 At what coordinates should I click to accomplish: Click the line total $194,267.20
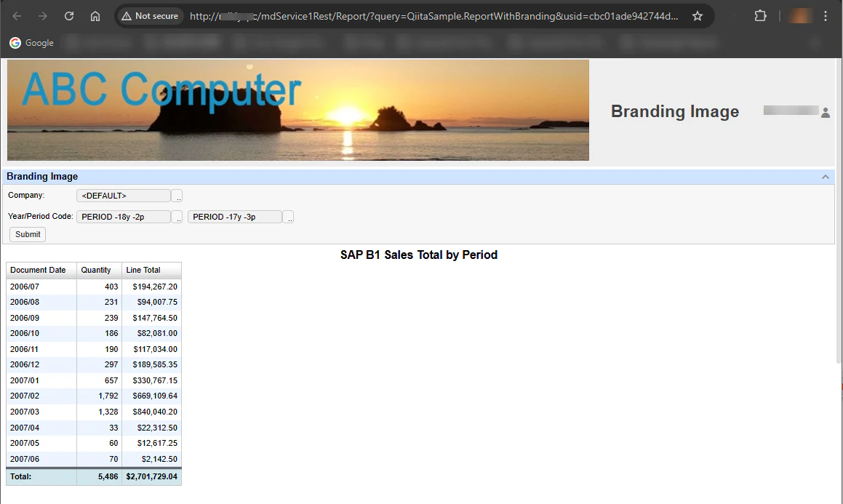click(x=155, y=287)
